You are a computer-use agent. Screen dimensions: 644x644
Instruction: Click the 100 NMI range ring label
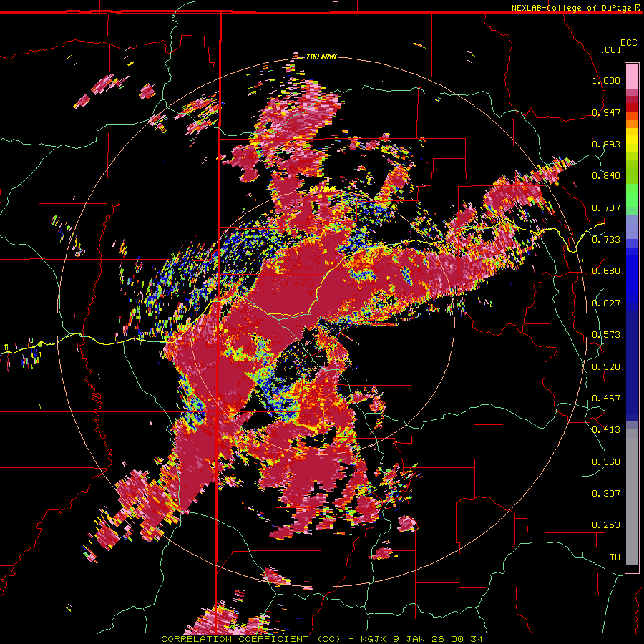(x=321, y=57)
